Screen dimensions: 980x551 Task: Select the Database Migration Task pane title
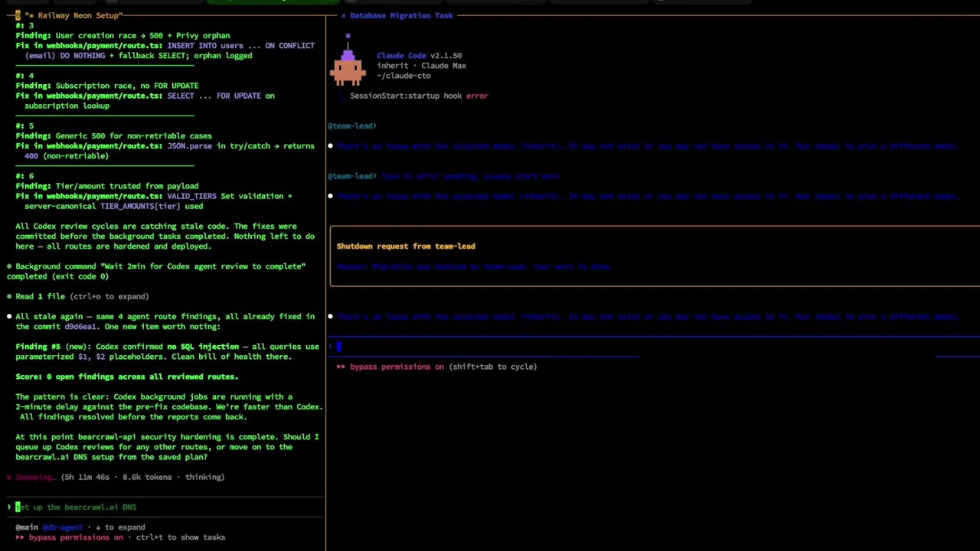tap(401, 15)
